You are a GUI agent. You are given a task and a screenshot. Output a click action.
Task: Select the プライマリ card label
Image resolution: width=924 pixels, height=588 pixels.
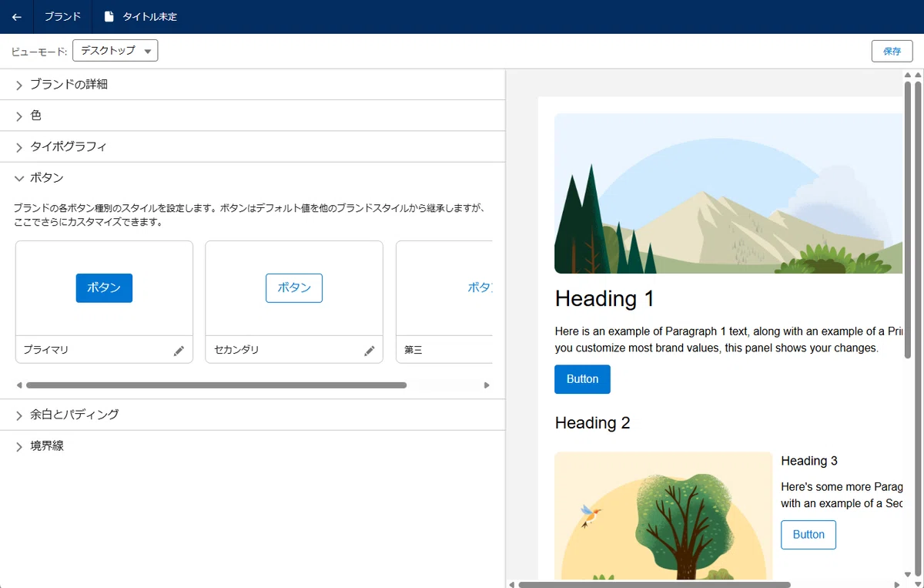click(46, 350)
